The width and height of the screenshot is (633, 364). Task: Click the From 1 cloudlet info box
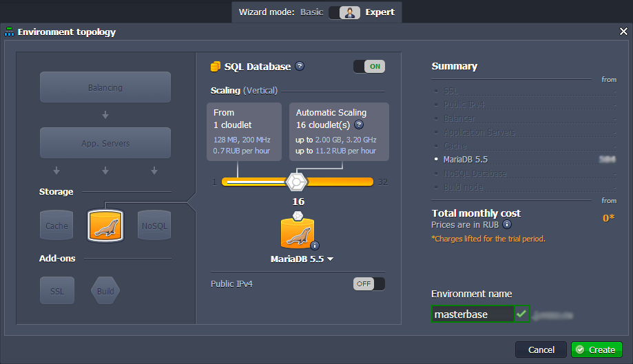(x=245, y=131)
